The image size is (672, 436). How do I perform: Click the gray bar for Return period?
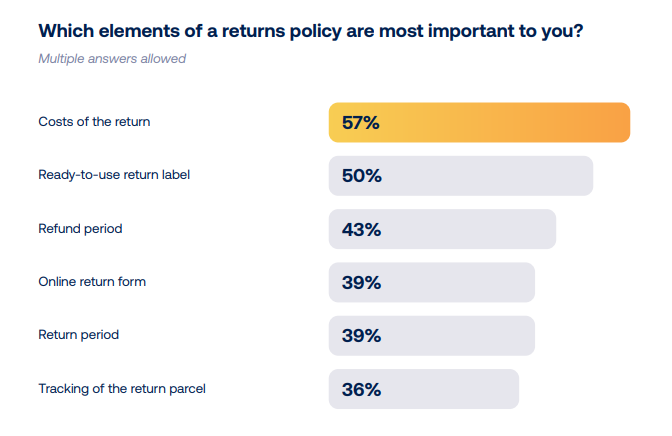pyautogui.click(x=450, y=336)
